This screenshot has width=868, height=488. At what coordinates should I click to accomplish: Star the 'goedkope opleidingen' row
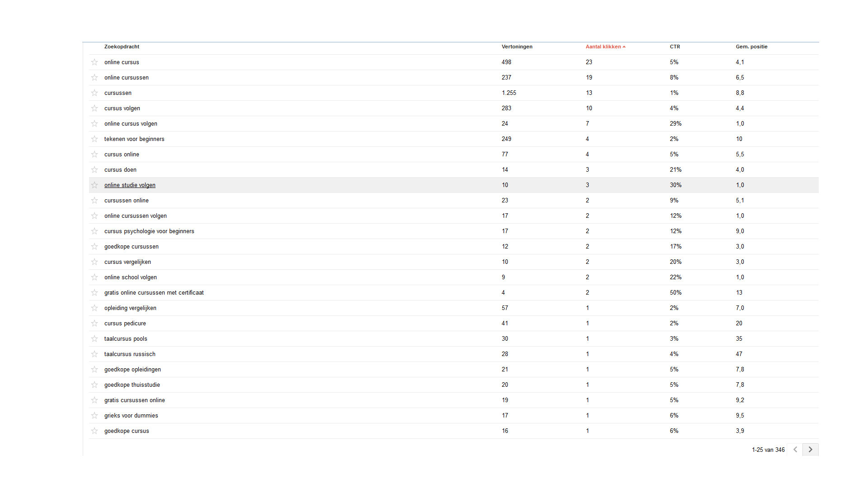tap(94, 370)
